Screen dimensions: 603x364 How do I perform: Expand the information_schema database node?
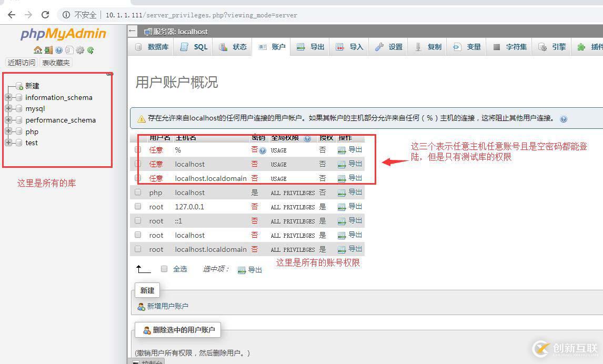point(8,97)
